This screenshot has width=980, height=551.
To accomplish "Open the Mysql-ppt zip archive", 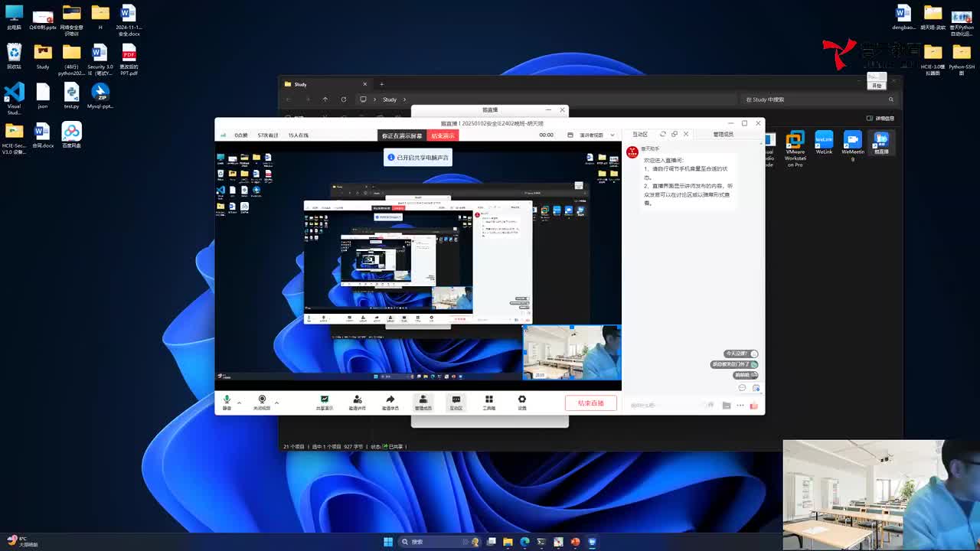I will (100, 96).
